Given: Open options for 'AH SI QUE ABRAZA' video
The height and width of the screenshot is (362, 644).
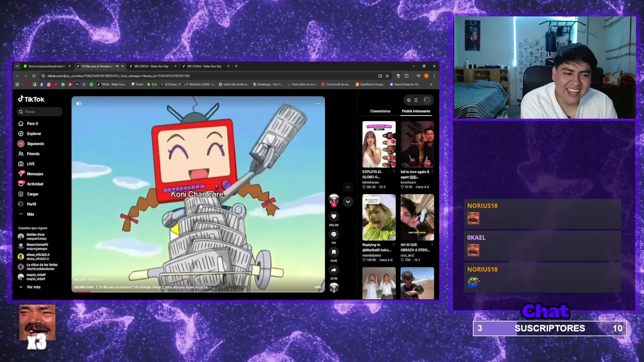Looking at the screenshot, I should pos(432,245).
